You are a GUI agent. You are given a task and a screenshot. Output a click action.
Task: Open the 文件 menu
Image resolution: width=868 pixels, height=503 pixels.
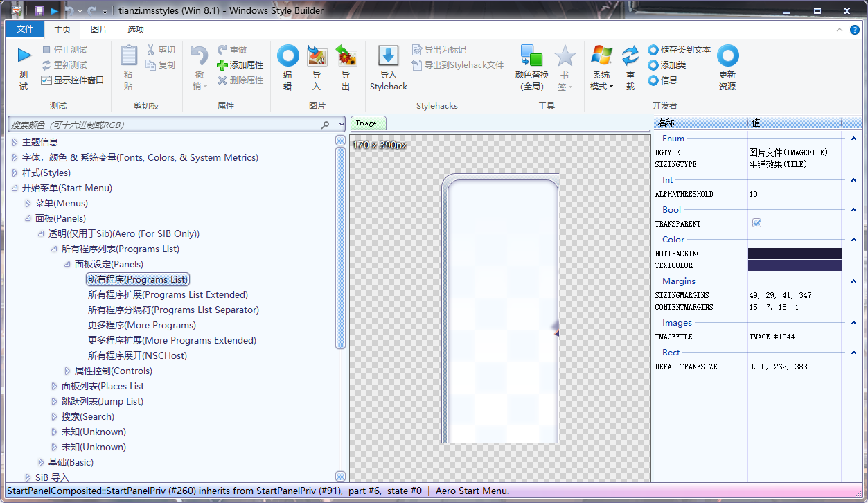click(x=25, y=29)
